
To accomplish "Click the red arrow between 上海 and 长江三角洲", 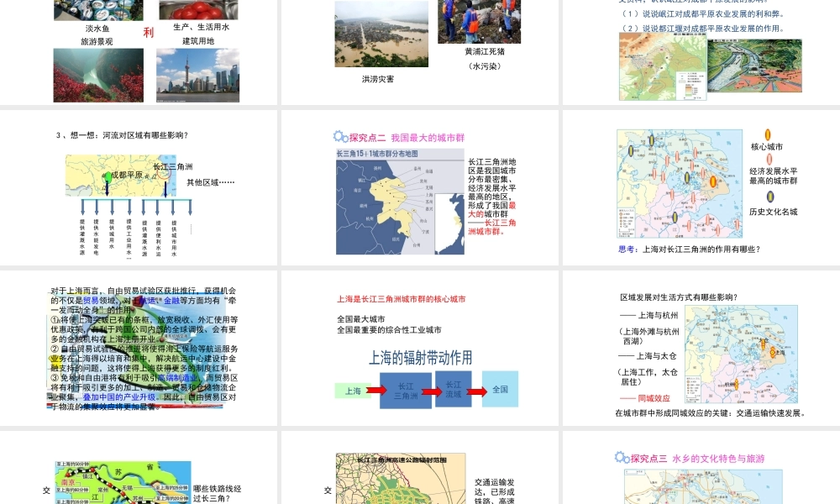I will click(376, 390).
